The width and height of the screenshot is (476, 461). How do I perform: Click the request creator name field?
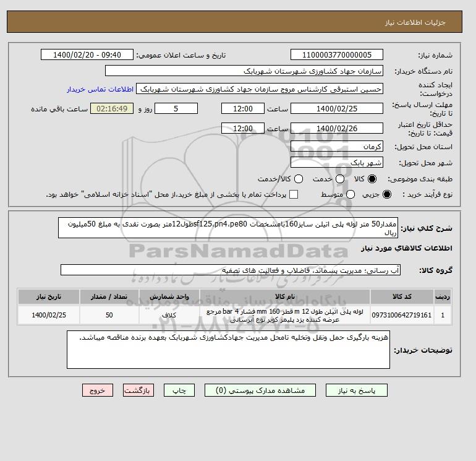(x=260, y=89)
